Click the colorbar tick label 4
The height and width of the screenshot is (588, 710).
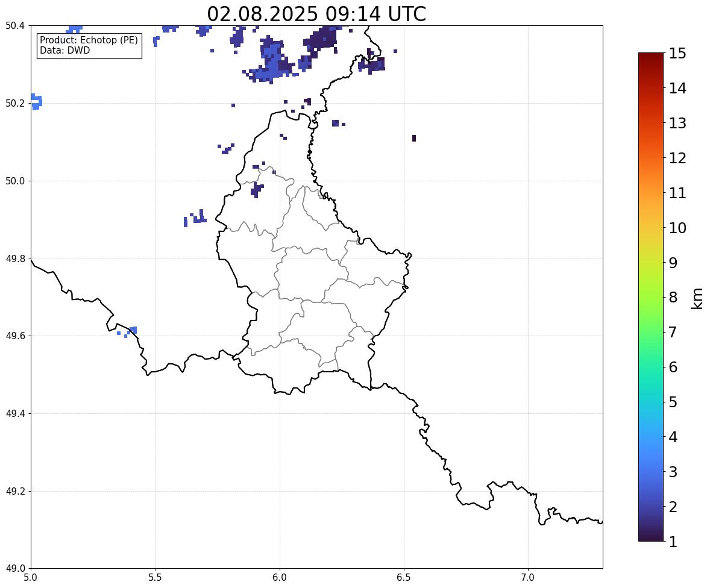[x=673, y=437]
